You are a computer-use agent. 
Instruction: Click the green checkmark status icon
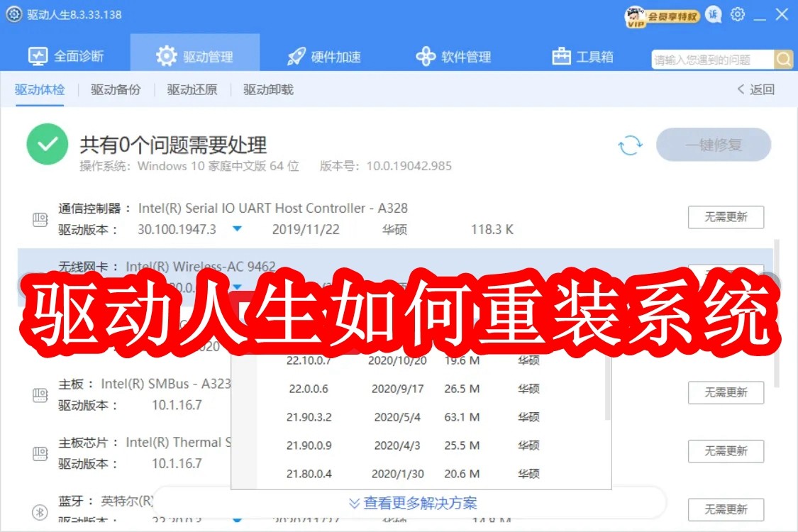point(48,144)
